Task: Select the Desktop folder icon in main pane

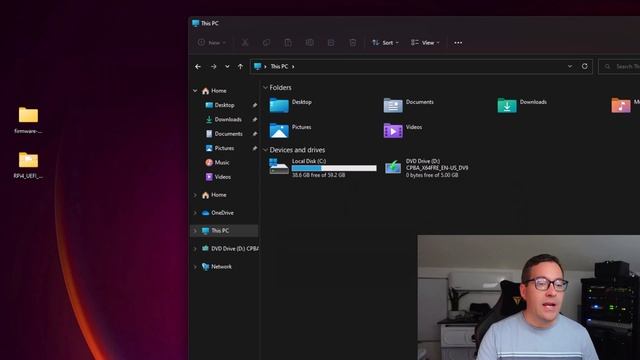Action: 279,105
